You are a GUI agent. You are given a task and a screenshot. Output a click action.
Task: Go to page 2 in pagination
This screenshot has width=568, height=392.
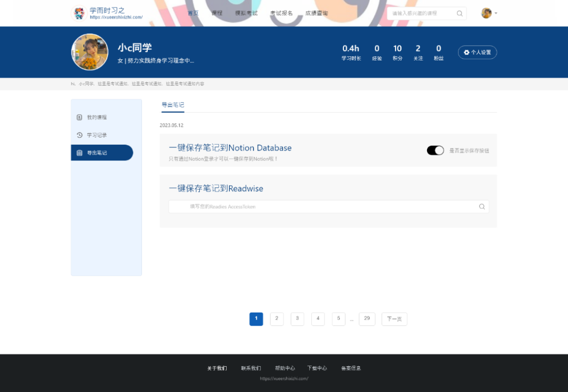coord(277,319)
